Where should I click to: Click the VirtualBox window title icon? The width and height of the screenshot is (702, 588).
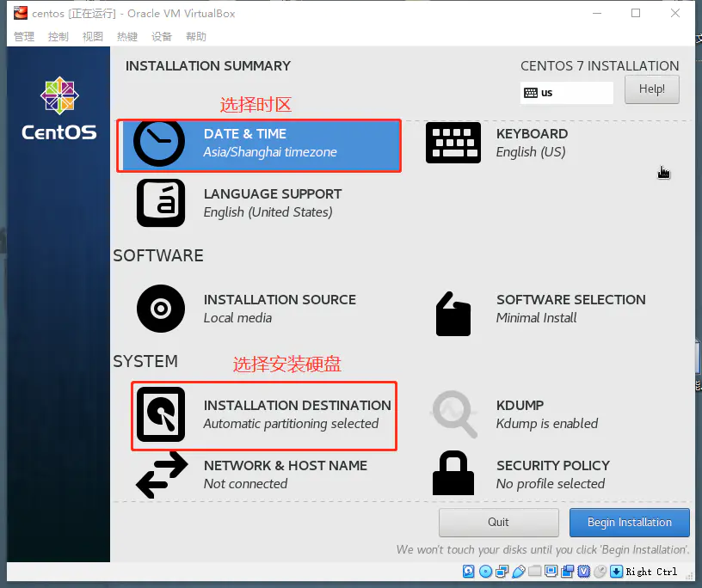pos(21,14)
